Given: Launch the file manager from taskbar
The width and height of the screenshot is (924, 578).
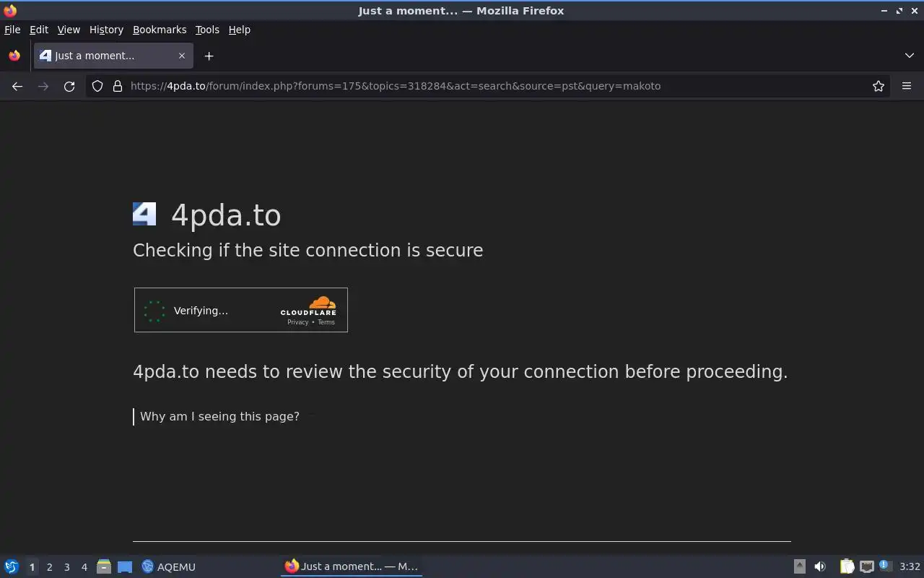Looking at the screenshot, I should click(104, 566).
